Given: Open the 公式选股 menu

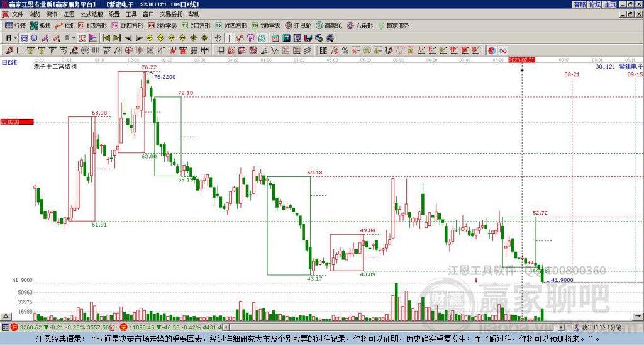Looking at the screenshot, I should (x=92, y=14).
